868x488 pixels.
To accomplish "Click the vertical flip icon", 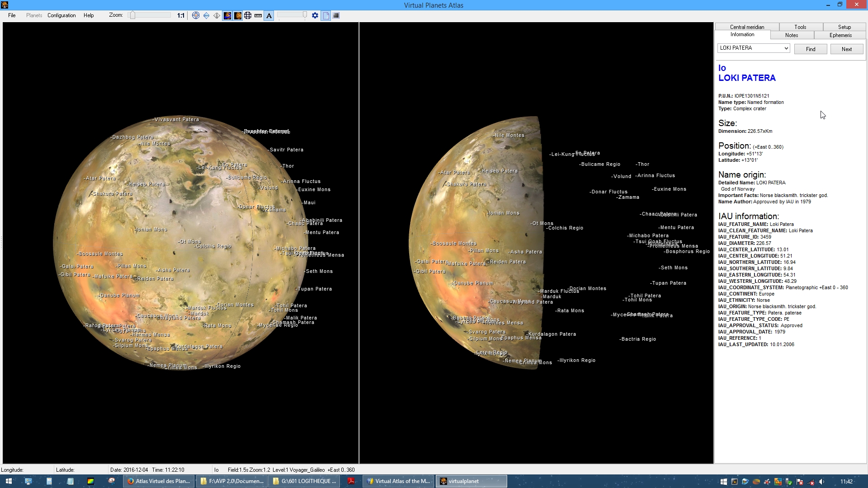I will [207, 15].
